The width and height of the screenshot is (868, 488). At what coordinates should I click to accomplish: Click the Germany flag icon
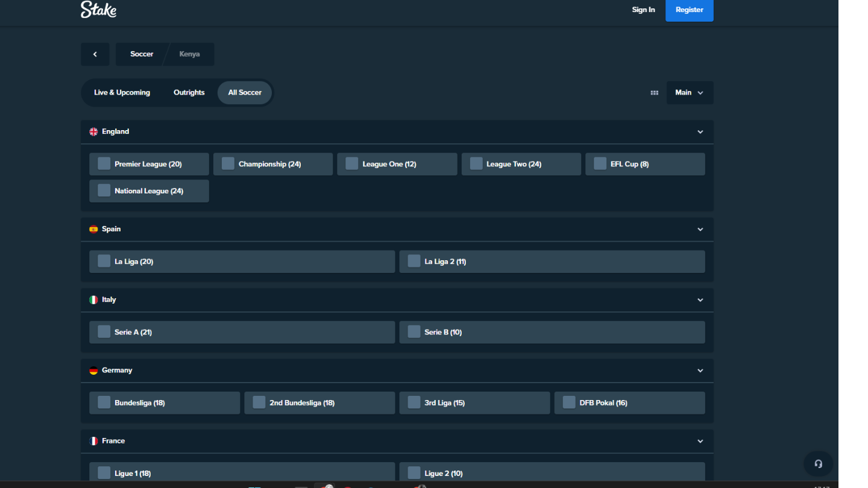93,371
